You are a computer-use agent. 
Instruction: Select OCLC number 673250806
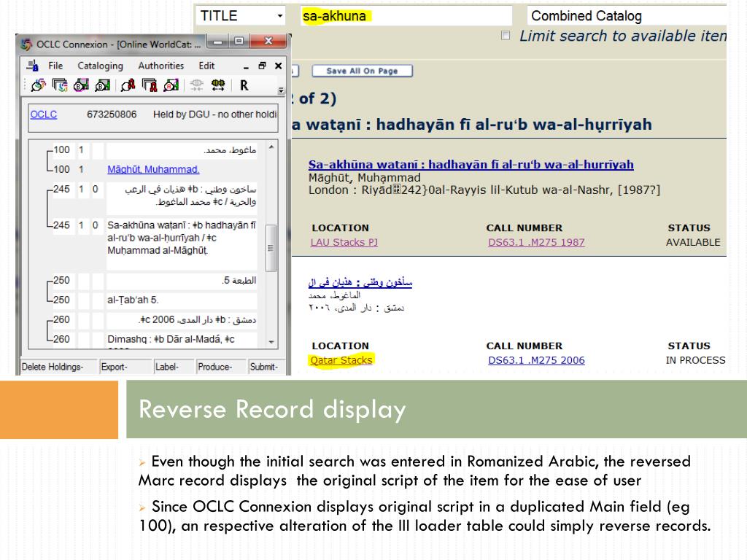click(112, 114)
